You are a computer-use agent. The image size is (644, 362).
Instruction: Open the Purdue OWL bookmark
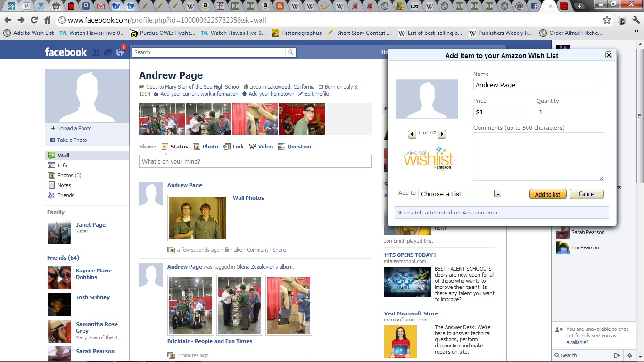pyautogui.click(x=163, y=33)
